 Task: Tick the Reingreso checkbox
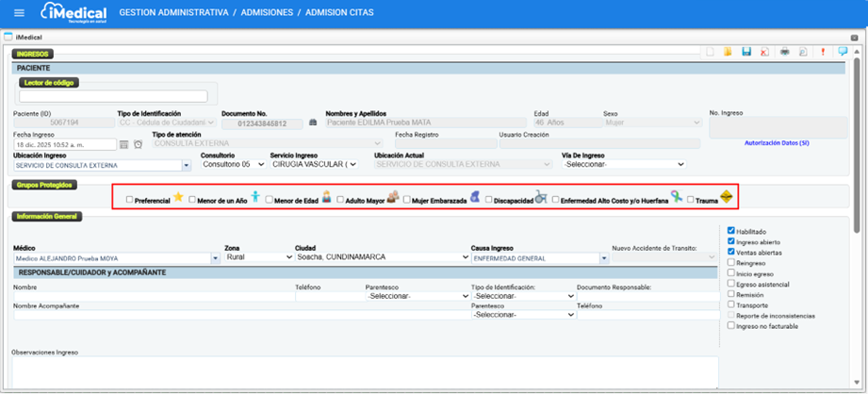point(731,263)
